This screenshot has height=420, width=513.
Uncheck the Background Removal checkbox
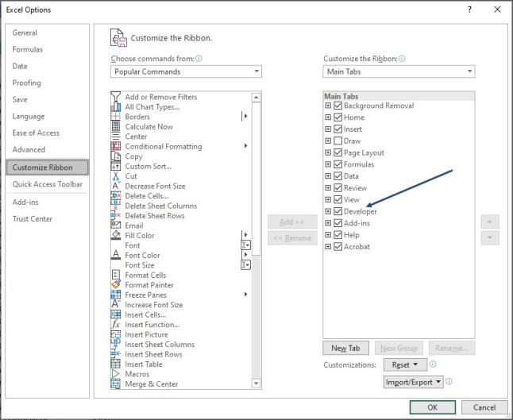338,106
